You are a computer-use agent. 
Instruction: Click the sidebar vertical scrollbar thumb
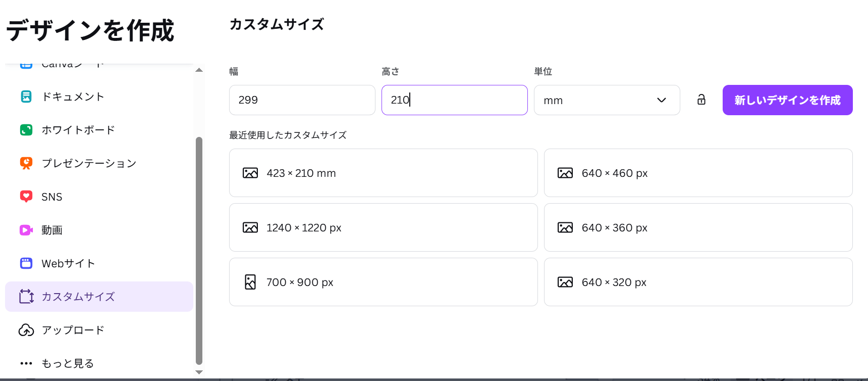click(x=199, y=251)
